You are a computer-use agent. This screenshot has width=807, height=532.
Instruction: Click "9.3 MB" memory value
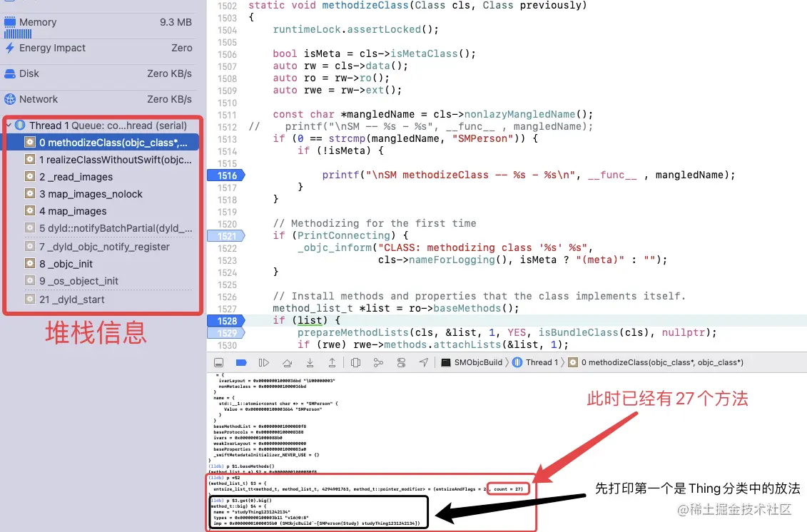(x=176, y=22)
